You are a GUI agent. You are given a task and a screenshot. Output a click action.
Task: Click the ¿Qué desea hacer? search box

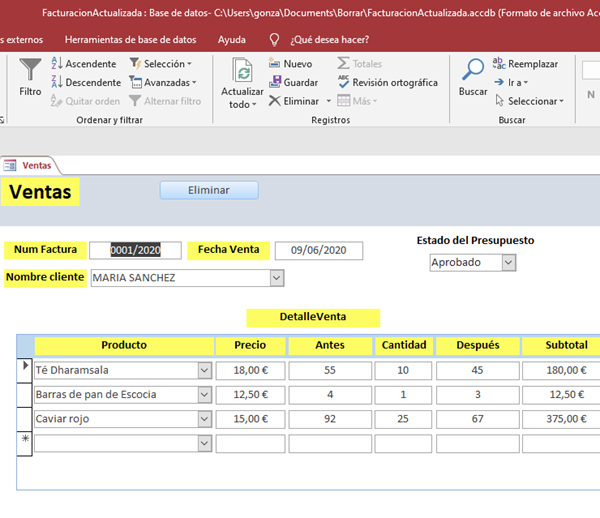coord(328,40)
